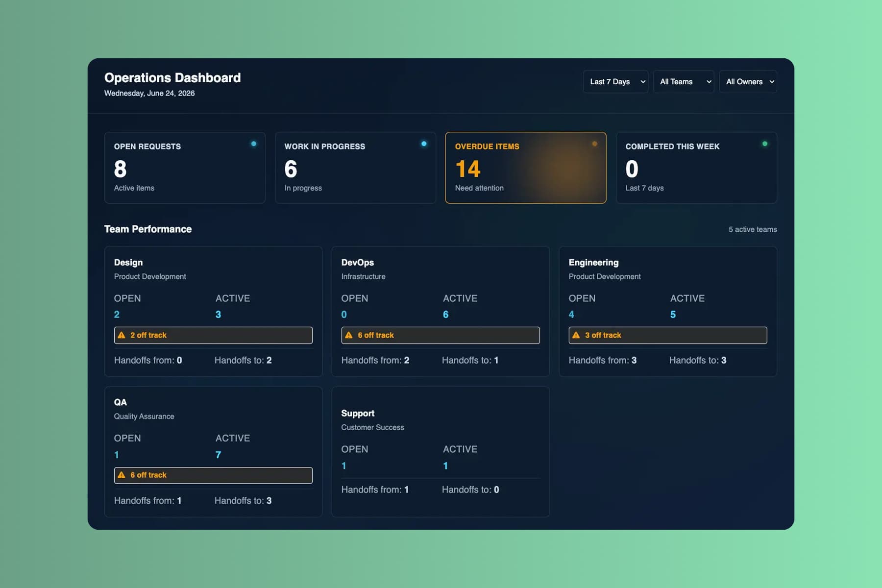This screenshot has width=882, height=588.
Task: Click the open requests count 8
Action: 121,169
